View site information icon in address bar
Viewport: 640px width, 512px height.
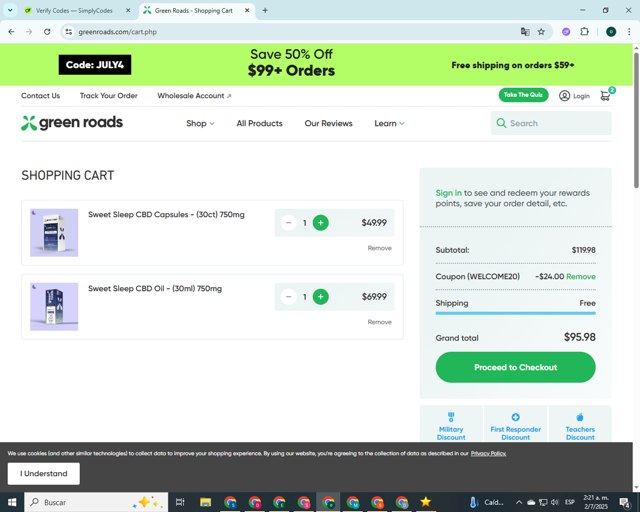point(69,31)
